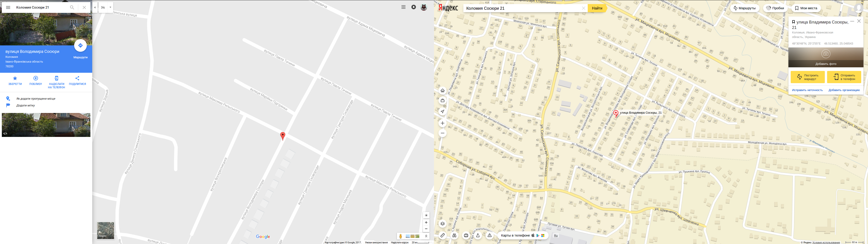Open Мои места
868x244 pixels.
click(806, 8)
